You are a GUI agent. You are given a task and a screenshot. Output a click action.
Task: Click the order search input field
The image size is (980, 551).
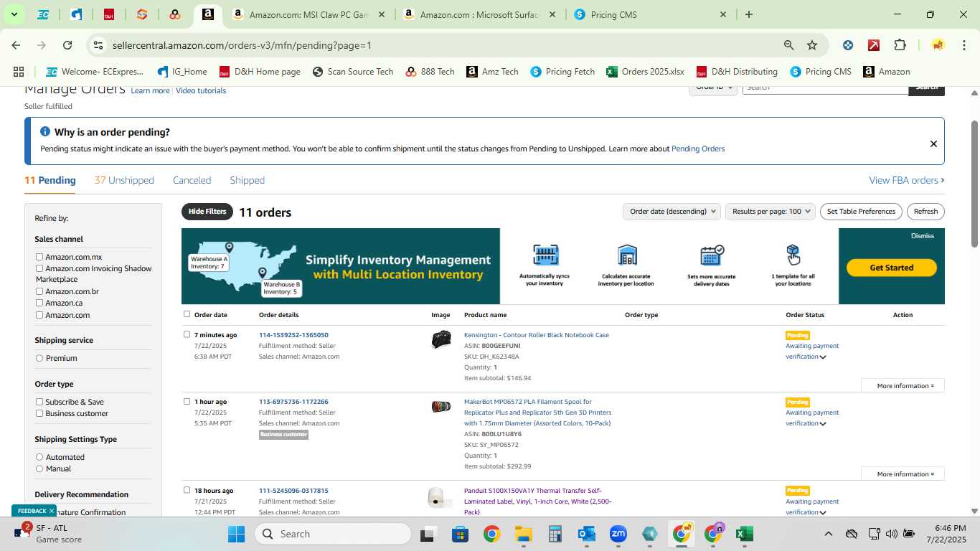825,87
